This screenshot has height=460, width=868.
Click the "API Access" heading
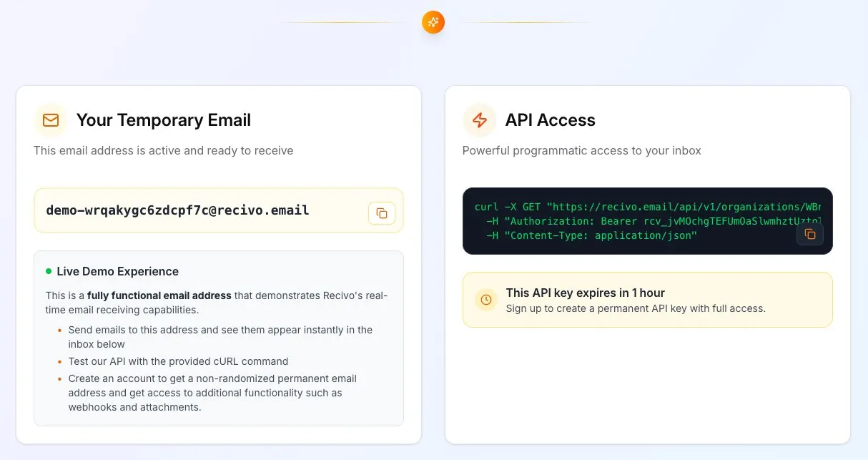(551, 120)
